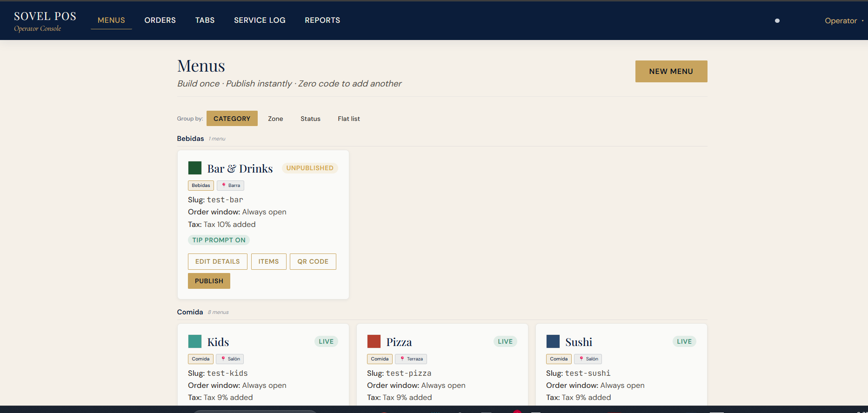Image resolution: width=868 pixels, height=413 pixels.
Task: Select the test-bar slug text
Action: click(225, 200)
